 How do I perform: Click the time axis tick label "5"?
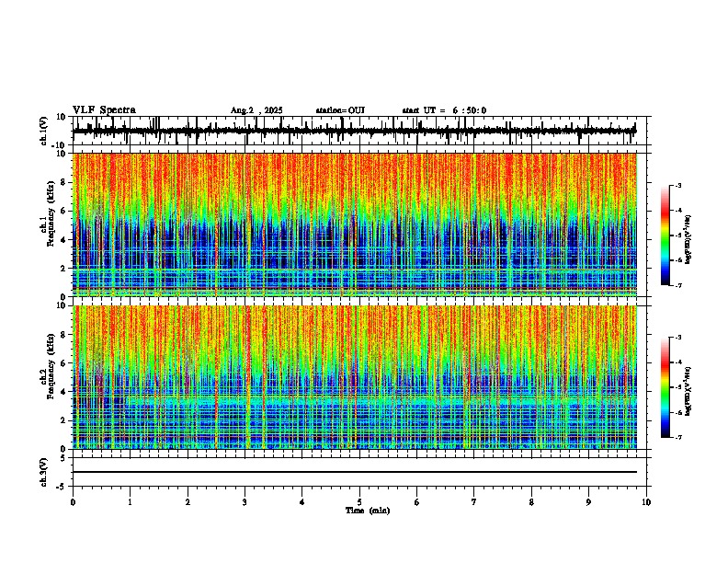click(359, 502)
